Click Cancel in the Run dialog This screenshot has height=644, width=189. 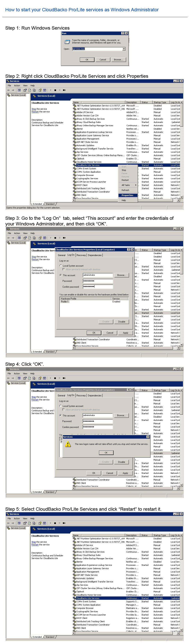(x=103, y=59)
